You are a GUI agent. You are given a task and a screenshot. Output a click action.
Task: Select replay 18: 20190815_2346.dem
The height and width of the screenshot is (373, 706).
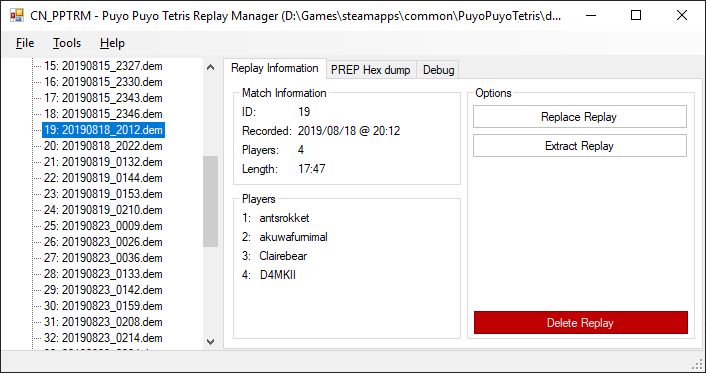[x=103, y=114]
